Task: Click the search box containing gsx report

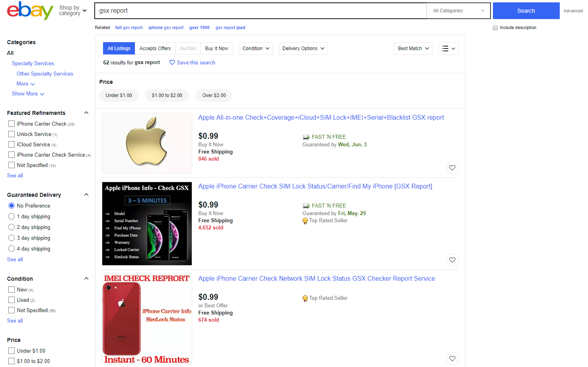Action: pyautogui.click(x=261, y=11)
